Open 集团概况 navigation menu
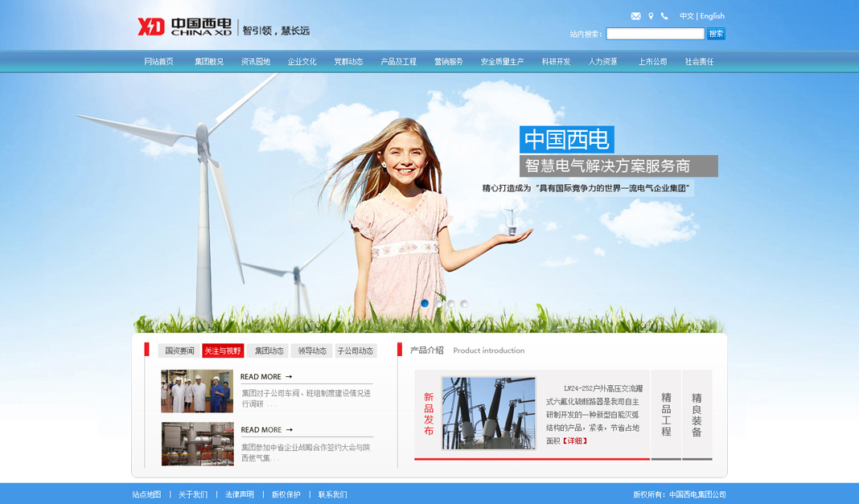The height and width of the screenshot is (504, 859). coord(209,61)
